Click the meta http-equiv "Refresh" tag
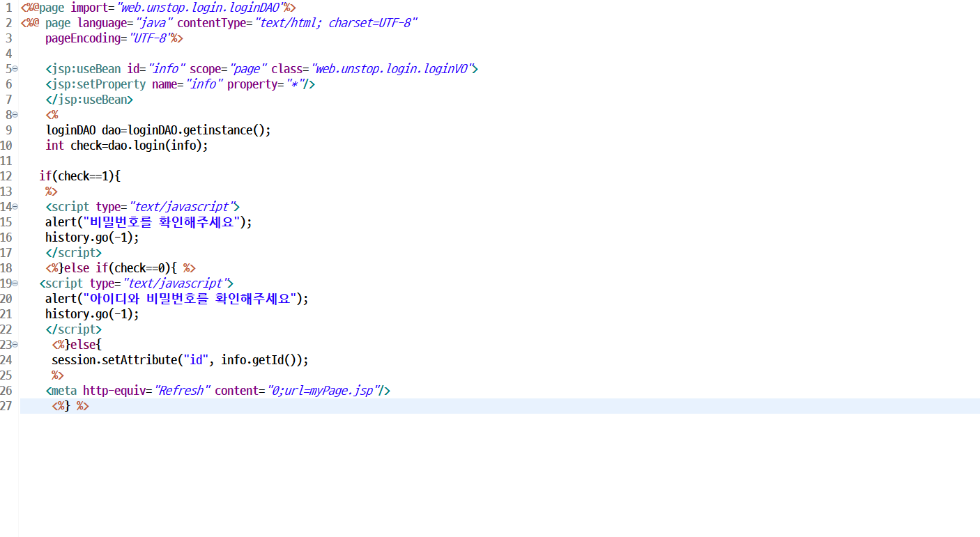Viewport: 980px width, 537px height. [x=217, y=391]
